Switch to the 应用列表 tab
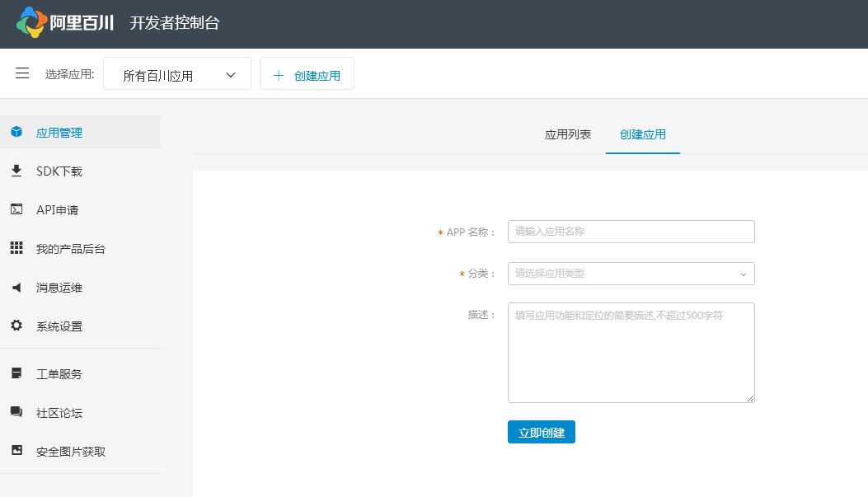The width and height of the screenshot is (868, 497). (x=568, y=134)
